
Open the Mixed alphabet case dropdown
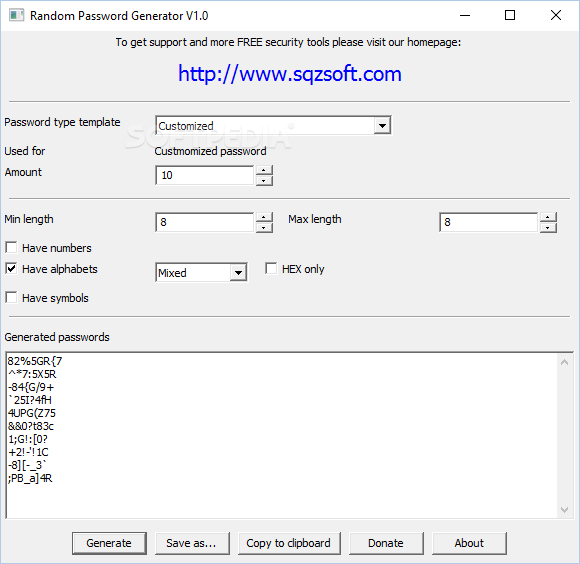tap(201, 273)
